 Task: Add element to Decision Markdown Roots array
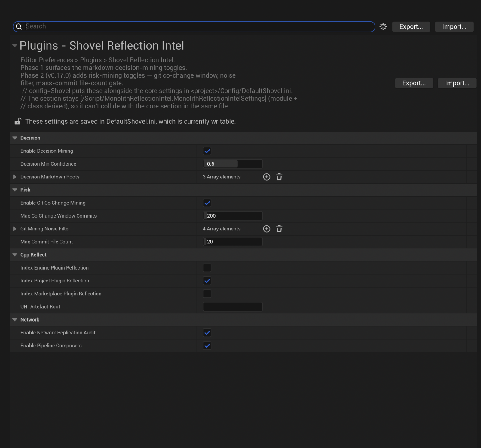[267, 177]
